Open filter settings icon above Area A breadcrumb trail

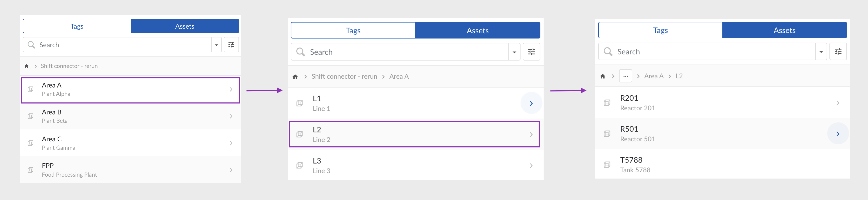[531, 52]
